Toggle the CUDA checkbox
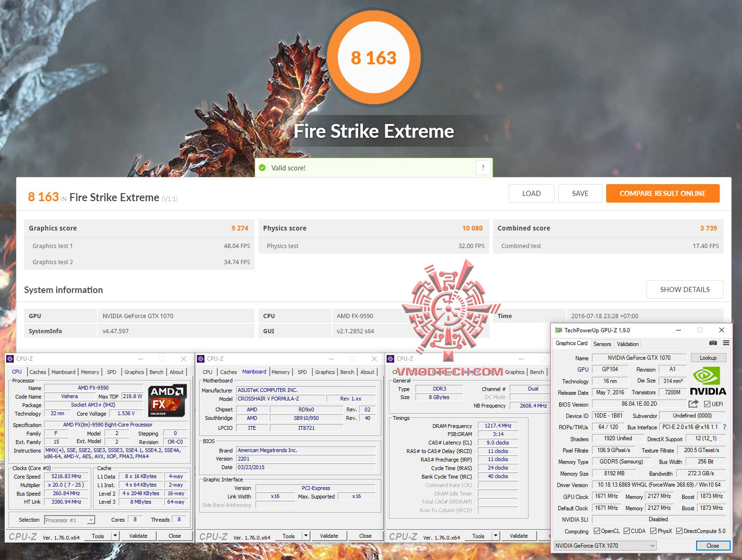 tap(627, 531)
